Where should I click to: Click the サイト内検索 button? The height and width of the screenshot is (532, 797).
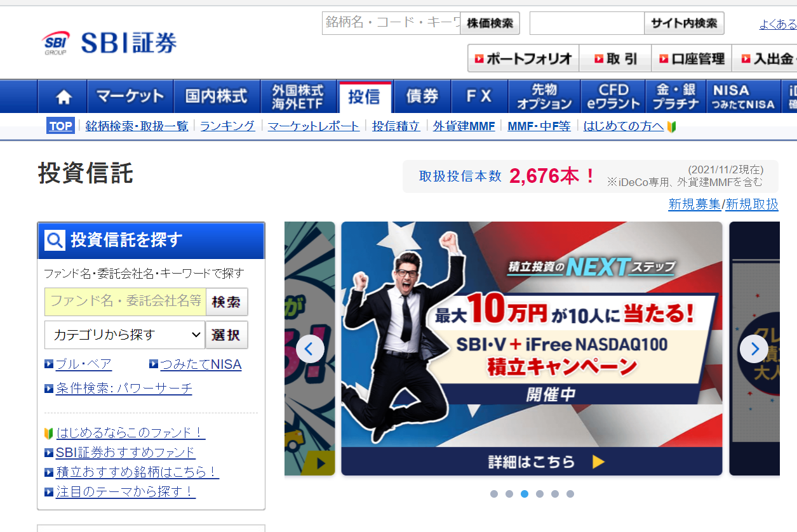point(684,23)
